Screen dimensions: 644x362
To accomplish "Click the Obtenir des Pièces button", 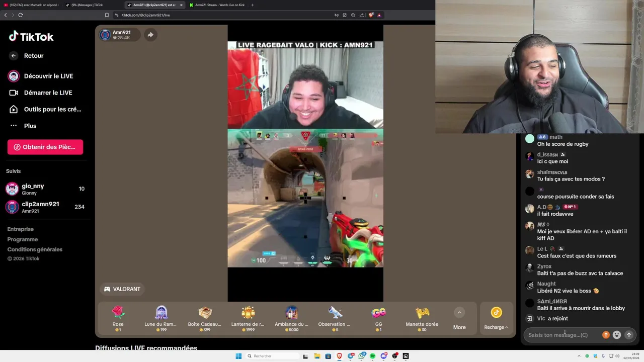I will click(x=45, y=147).
